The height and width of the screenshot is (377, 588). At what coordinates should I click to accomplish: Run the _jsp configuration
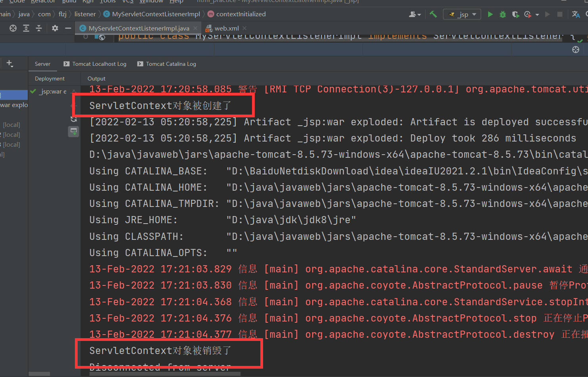pyautogui.click(x=490, y=14)
